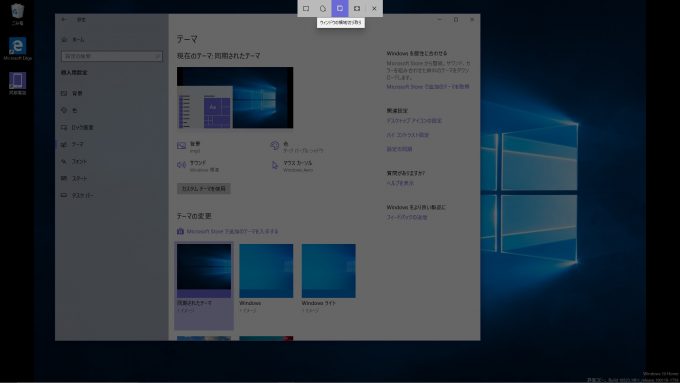Screen dimensions: 680x383
Task: Click the テーマの変更 heading text
Action: tap(194, 216)
